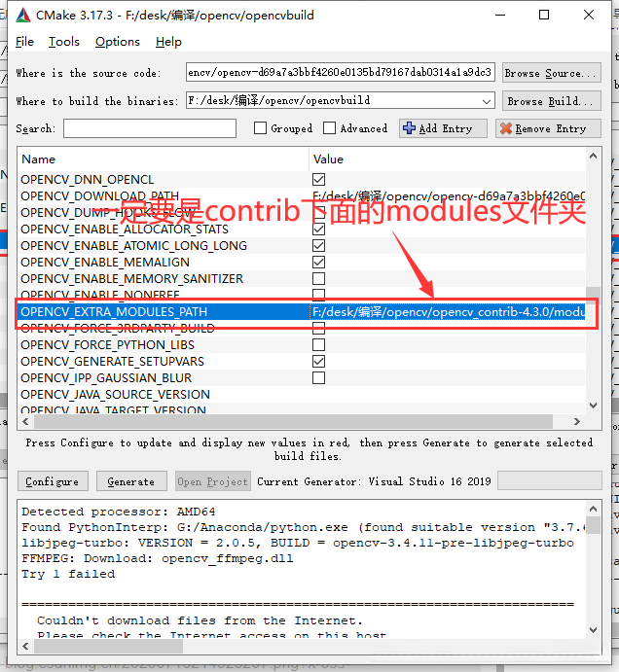Toggle OPENCV_DNN_OPENCL checkbox
Screen dimensions: 619x672
pos(318,179)
